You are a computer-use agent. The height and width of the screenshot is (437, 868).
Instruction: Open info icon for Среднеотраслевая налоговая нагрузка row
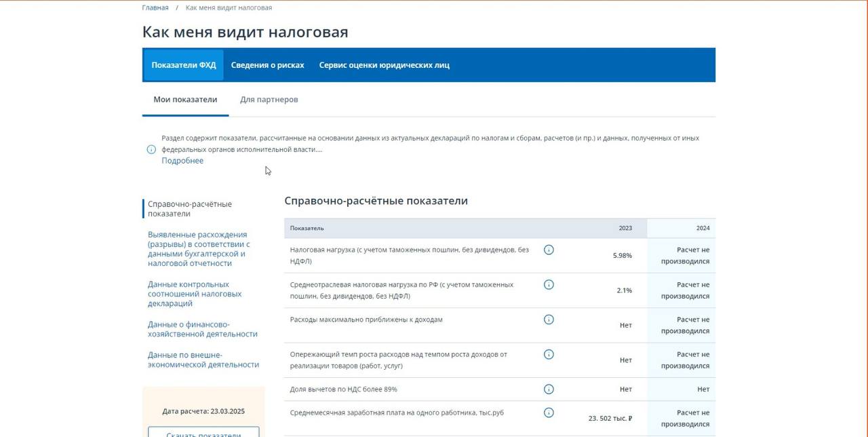[549, 284]
